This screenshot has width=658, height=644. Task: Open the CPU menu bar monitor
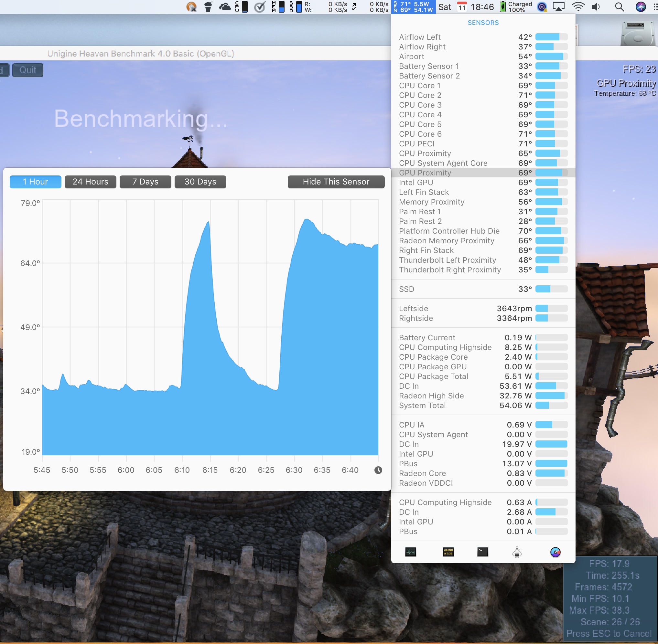pos(241,7)
